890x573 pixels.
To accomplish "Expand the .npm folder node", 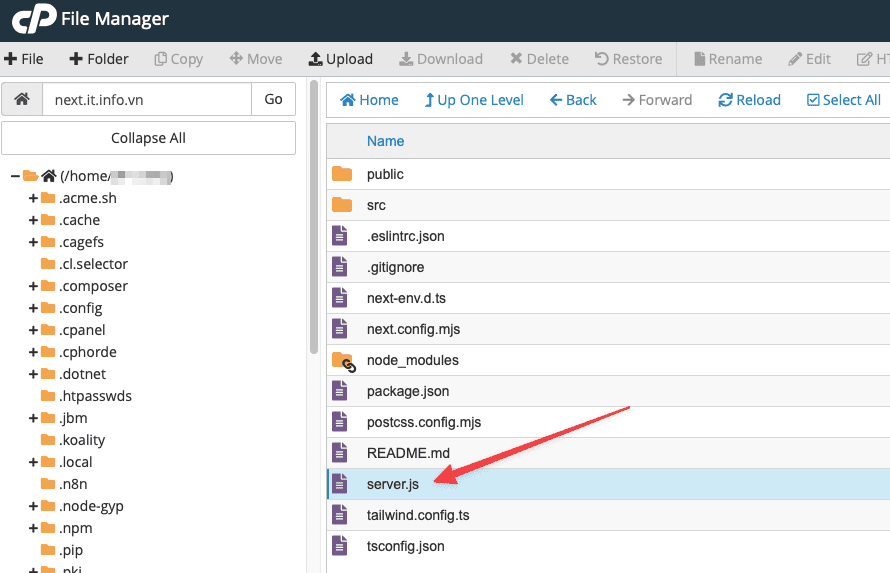I will 33,528.
